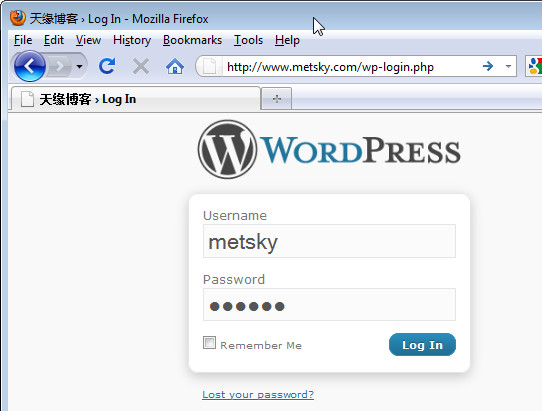Click the Remember Me label text
This screenshot has width=542, height=411.
pyautogui.click(x=261, y=345)
